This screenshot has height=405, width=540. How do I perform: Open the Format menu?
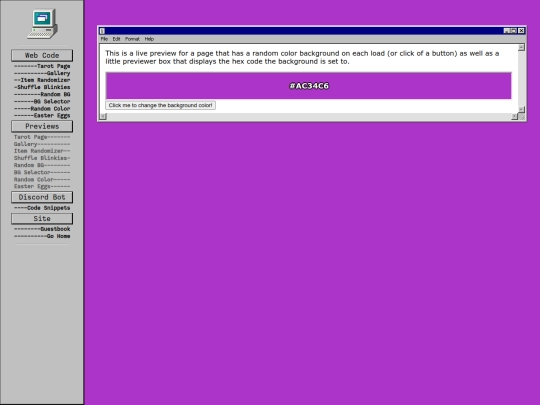coord(132,39)
